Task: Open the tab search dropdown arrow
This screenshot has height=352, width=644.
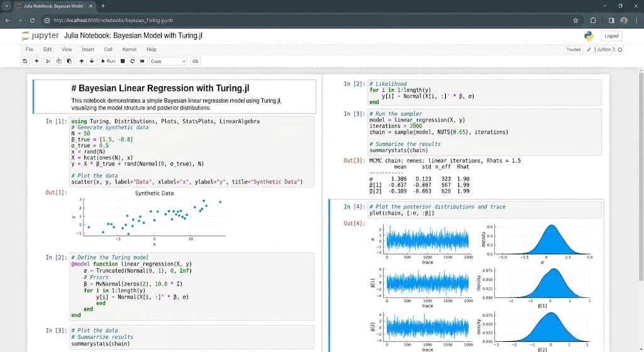Action: pos(6,6)
